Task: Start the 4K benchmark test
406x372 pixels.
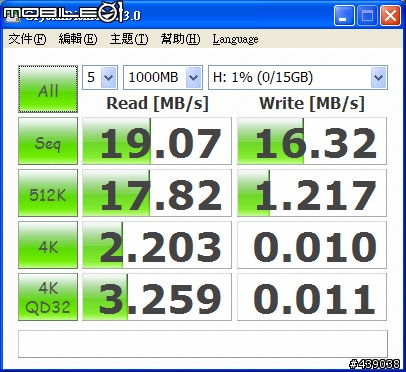Action: point(48,245)
